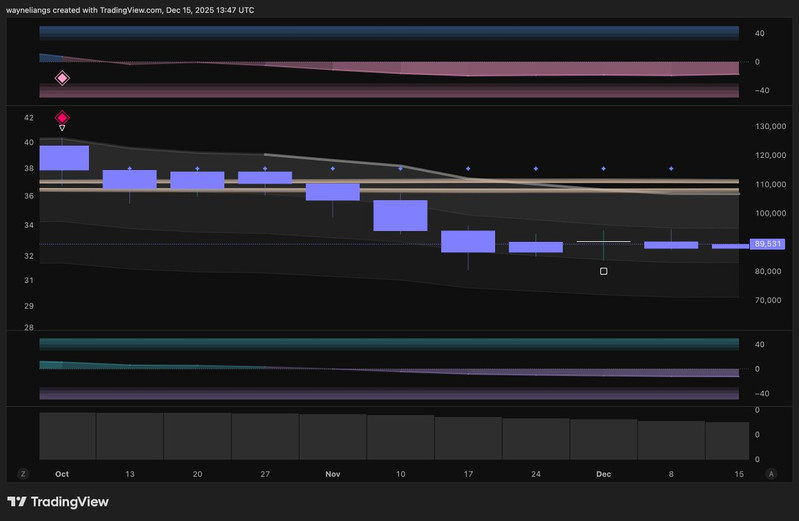
Task: Click the blue plus marker above Nov 17 candle
Action: coord(468,169)
